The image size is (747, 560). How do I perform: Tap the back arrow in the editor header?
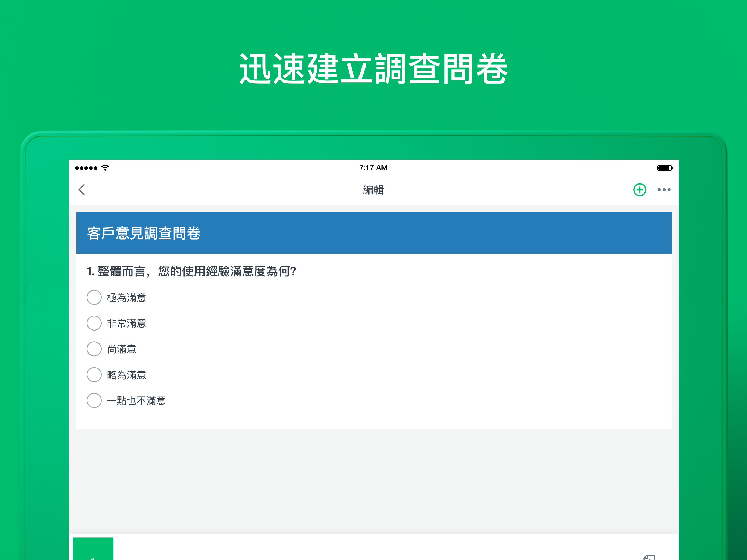(x=82, y=190)
